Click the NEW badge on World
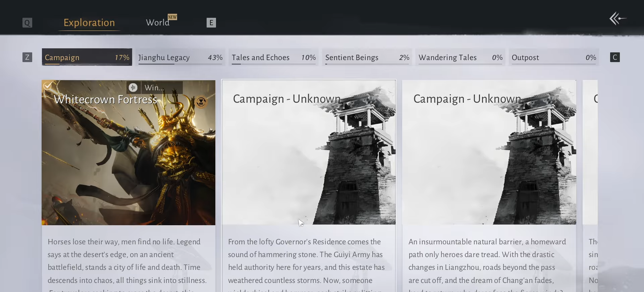The height and width of the screenshot is (292, 644). coord(172,17)
